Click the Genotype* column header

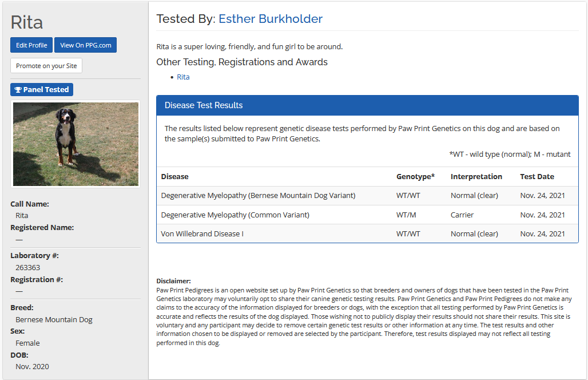(x=415, y=177)
